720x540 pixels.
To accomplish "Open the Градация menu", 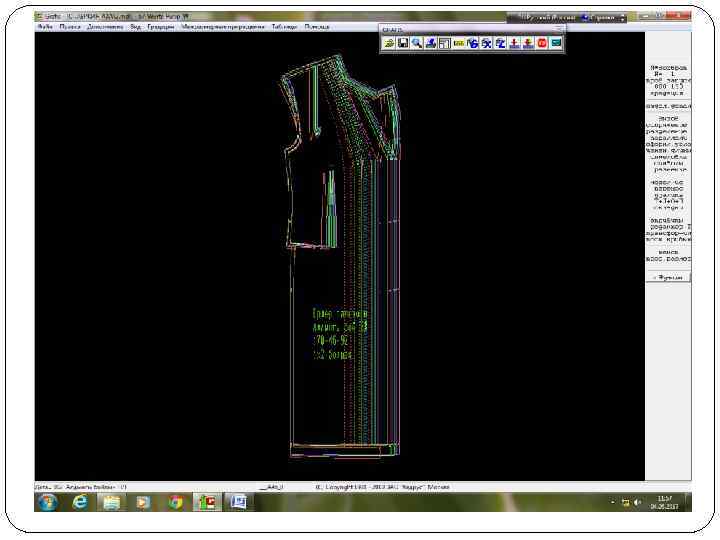I will point(161,27).
